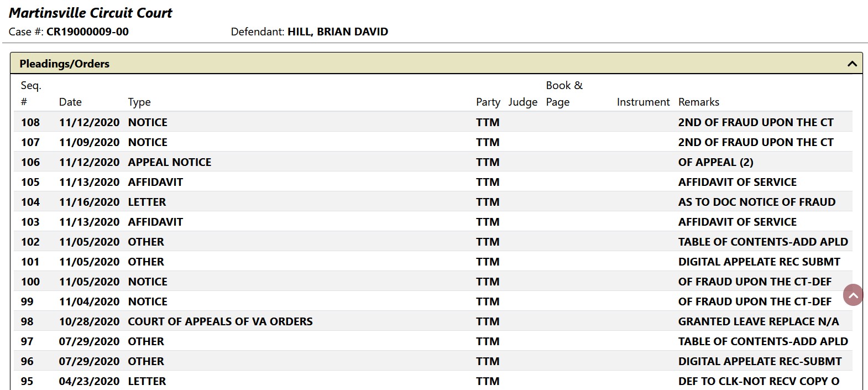The image size is (868, 390).
Task: Click case number CR19000009-00
Action: (87, 32)
